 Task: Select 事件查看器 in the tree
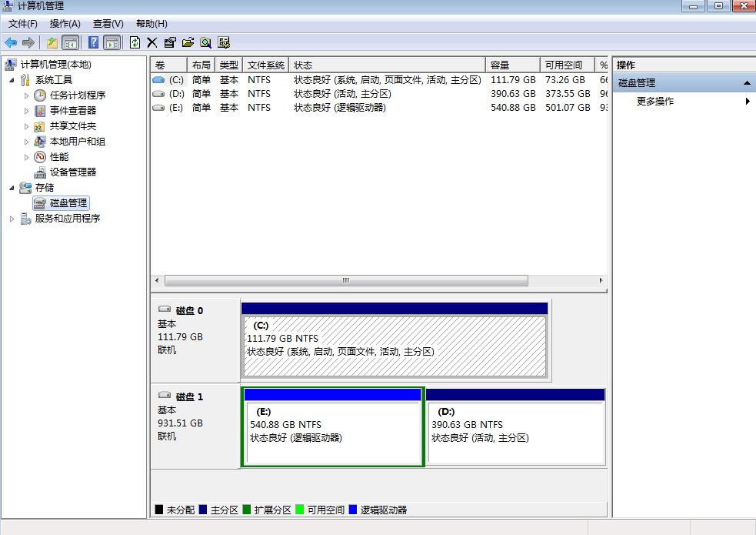pyautogui.click(x=73, y=111)
